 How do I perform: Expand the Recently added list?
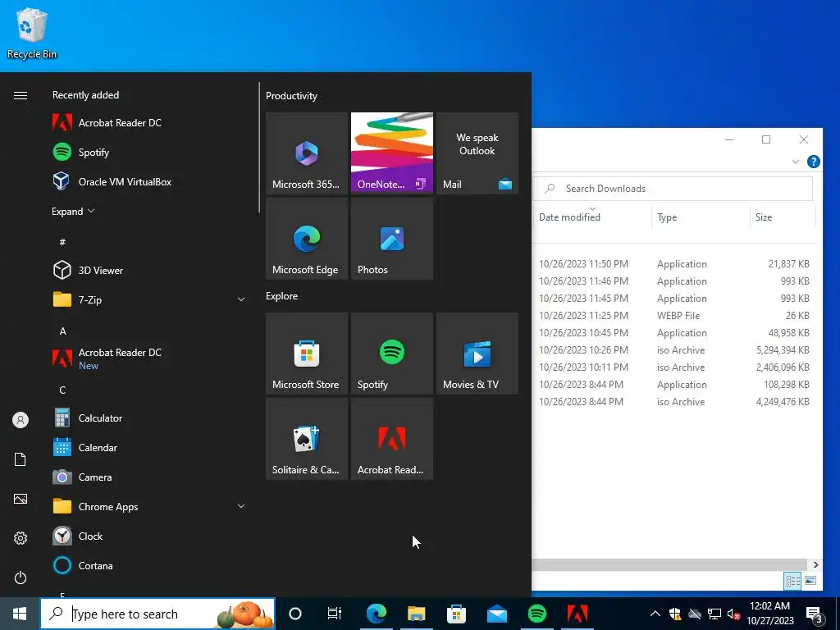(73, 211)
